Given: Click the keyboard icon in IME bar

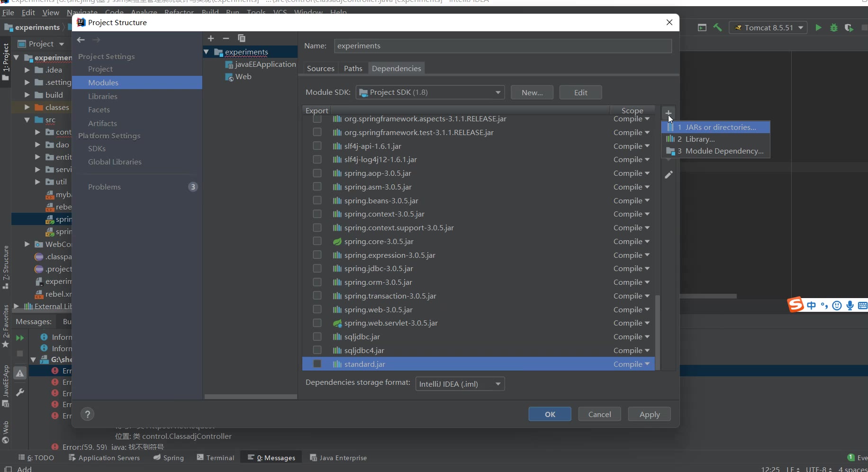Looking at the screenshot, I should coord(863,306).
